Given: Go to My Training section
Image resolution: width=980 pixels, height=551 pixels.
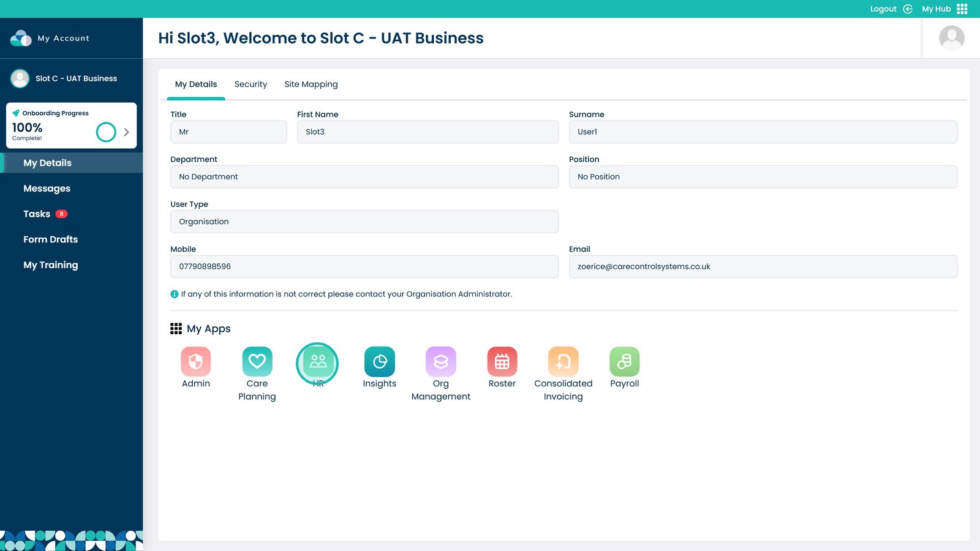Looking at the screenshot, I should coord(51,265).
